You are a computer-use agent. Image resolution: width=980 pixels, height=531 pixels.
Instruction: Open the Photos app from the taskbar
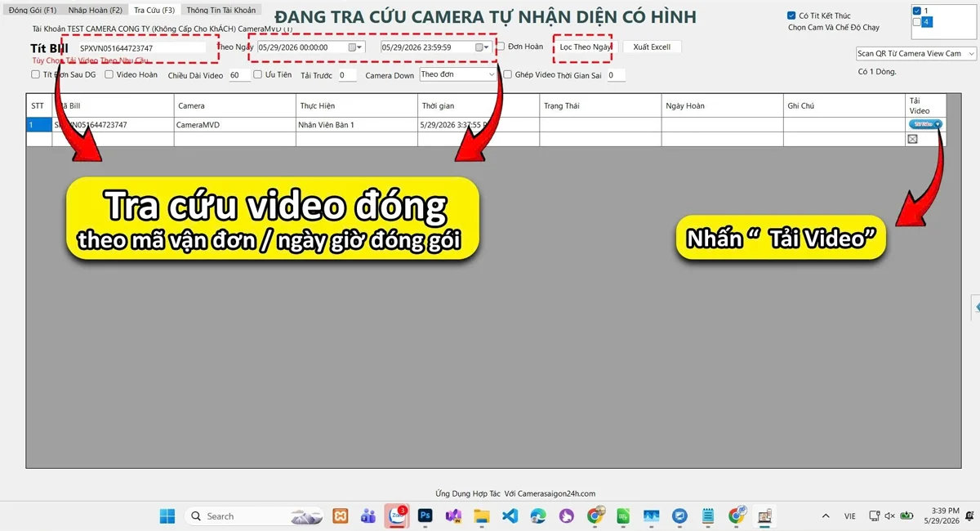tap(651, 516)
